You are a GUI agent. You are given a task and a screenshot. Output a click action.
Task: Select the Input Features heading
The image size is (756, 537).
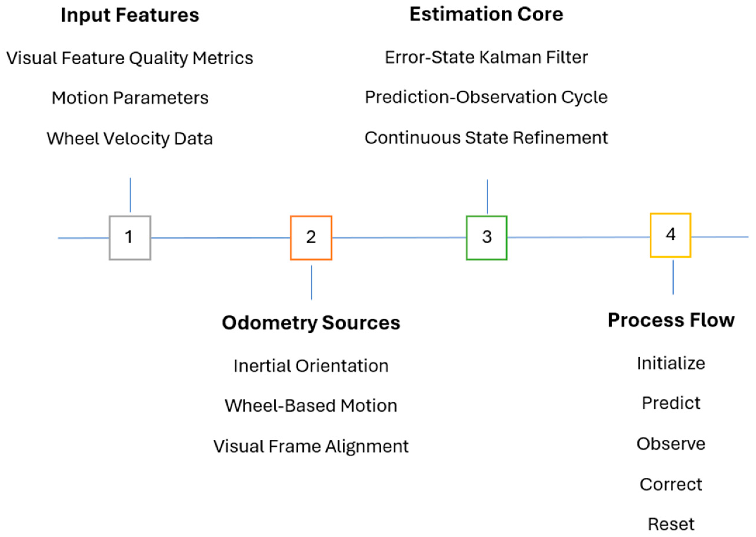click(x=130, y=15)
